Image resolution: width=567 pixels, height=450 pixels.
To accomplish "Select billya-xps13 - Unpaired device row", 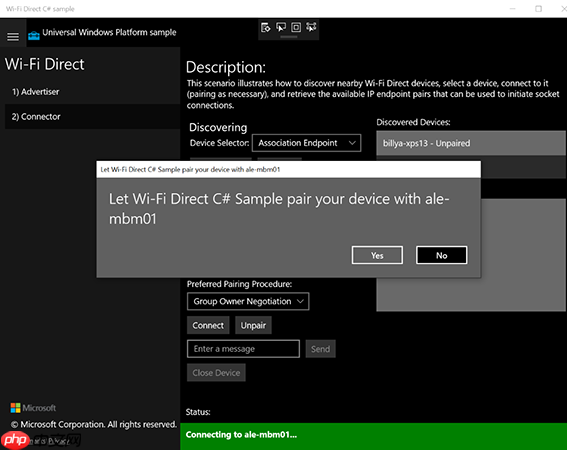I will (471, 143).
